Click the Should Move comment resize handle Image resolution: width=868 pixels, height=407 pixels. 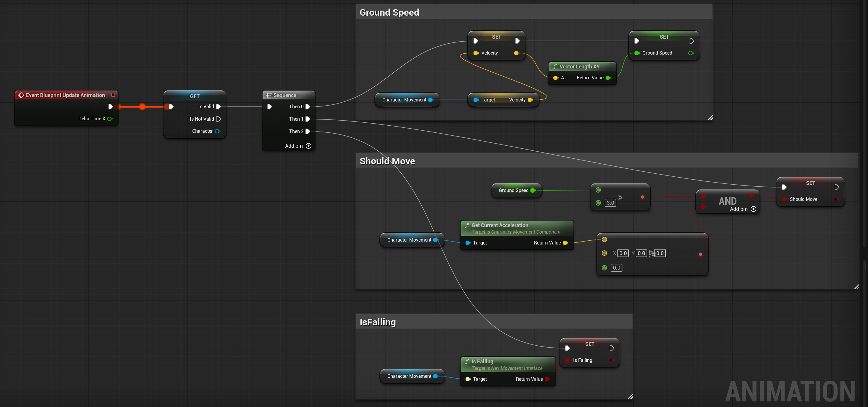[x=856, y=286]
